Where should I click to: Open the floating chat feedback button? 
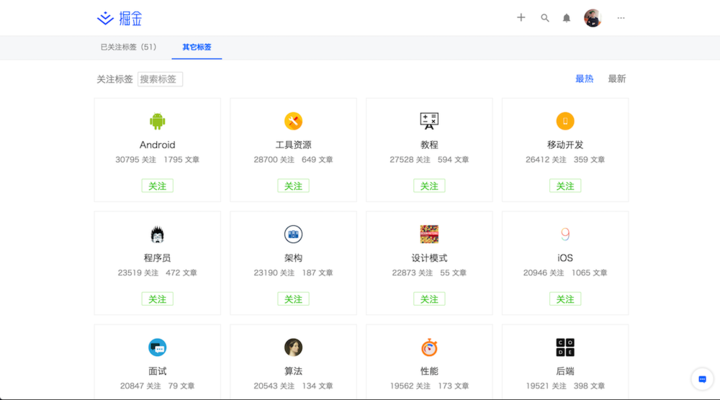pyautogui.click(x=702, y=379)
